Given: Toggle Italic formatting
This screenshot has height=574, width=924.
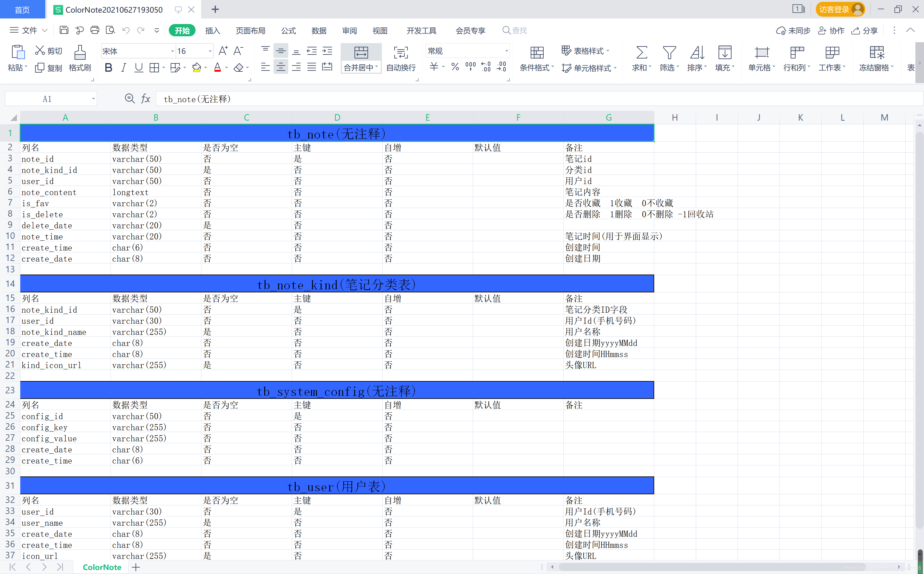Looking at the screenshot, I should 124,68.
